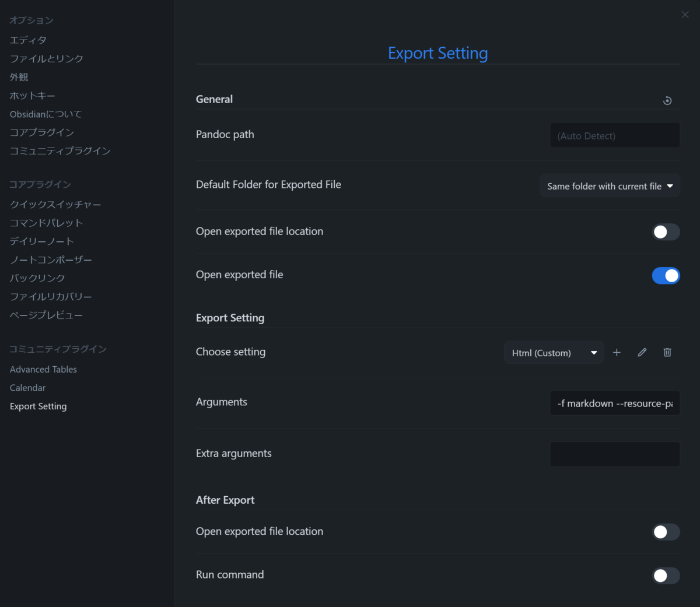Close the settings dialog with X icon

pos(685,15)
